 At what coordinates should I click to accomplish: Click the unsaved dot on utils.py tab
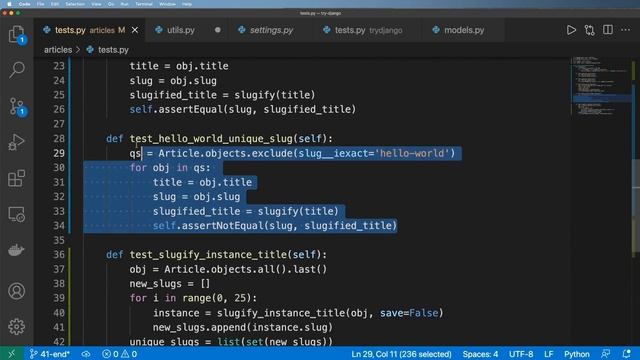(218, 30)
